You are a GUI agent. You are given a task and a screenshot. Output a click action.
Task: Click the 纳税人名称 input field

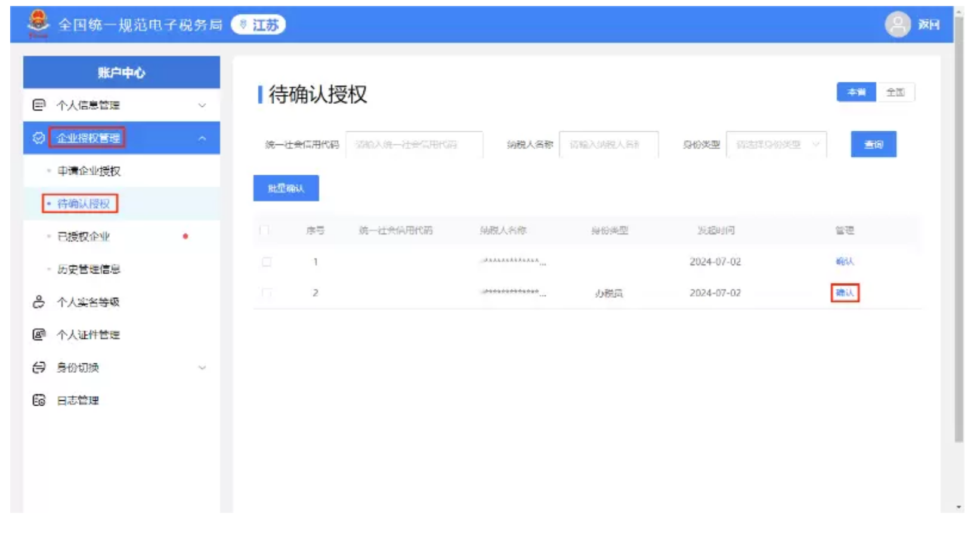click(608, 144)
